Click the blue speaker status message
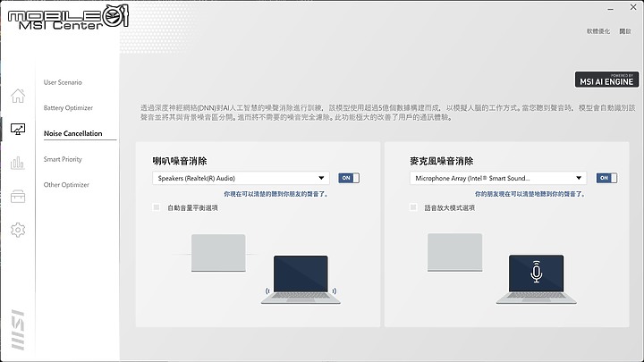 point(276,194)
